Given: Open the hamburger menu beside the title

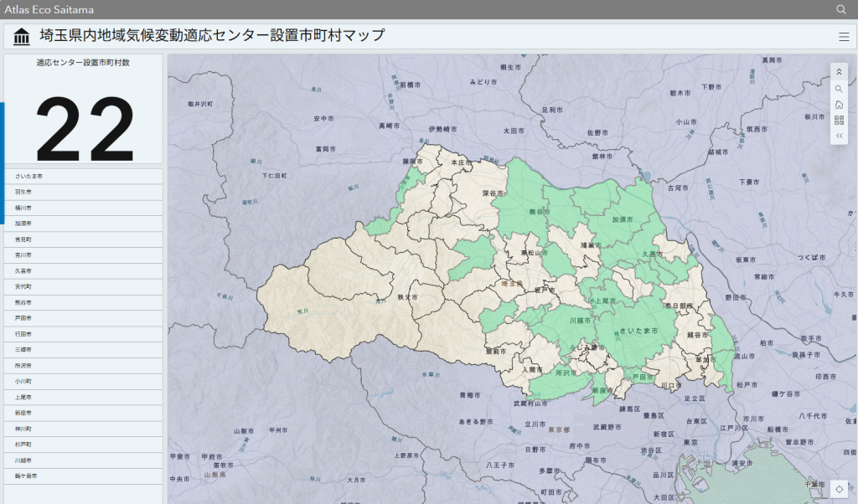Looking at the screenshot, I should tap(844, 36).
